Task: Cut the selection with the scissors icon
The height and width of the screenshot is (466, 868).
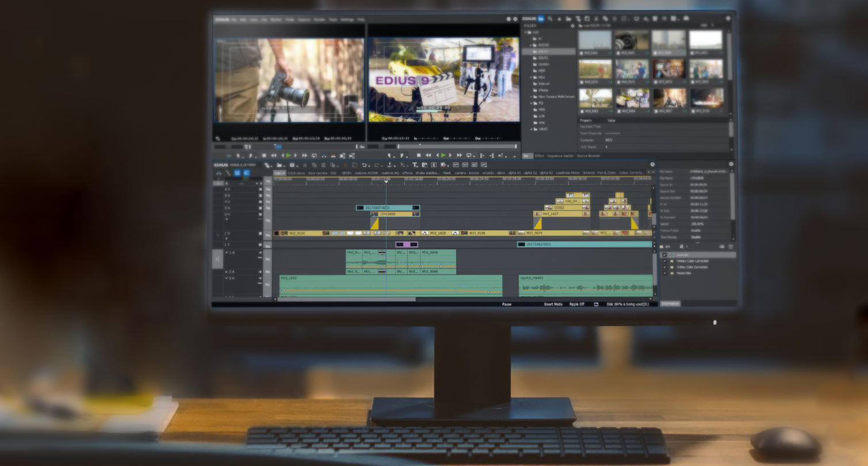Action: tap(305, 165)
